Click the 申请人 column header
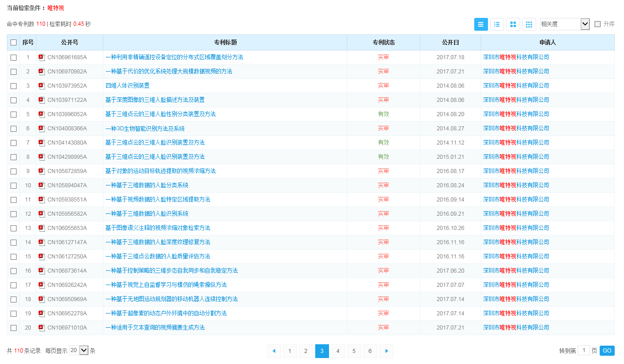Image resolution: width=624 pixels, height=364 pixels. pyautogui.click(x=548, y=43)
